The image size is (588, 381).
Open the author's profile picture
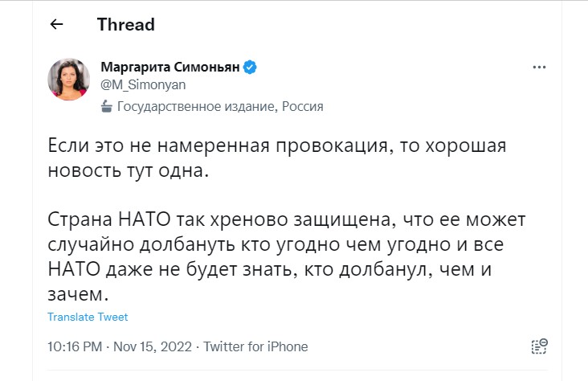(70, 80)
